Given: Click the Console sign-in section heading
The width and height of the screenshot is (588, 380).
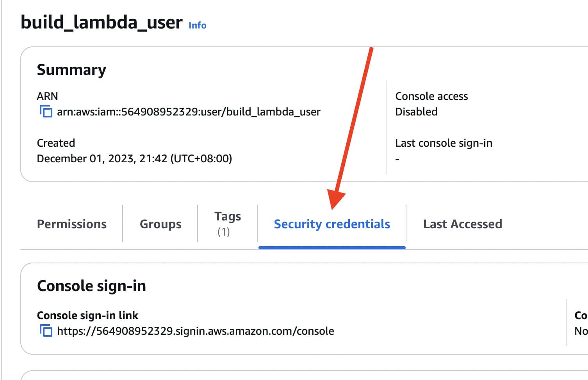Looking at the screenshot, I should point(91,286).
